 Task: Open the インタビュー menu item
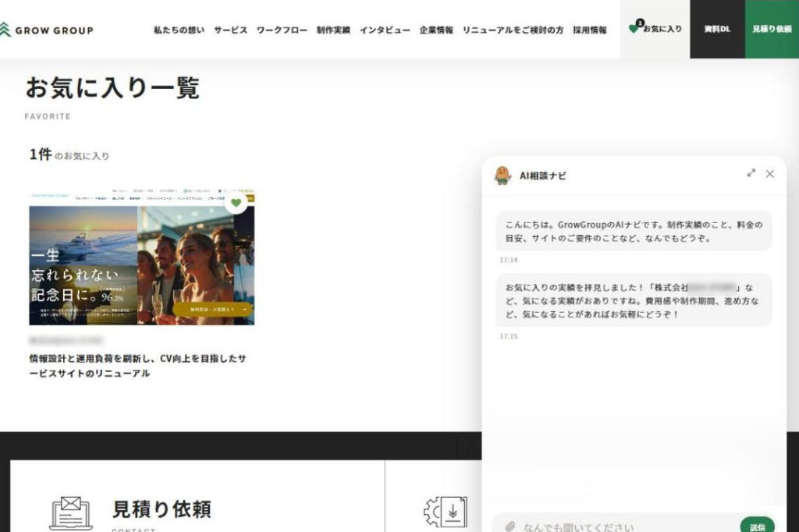pyautogui.click(x=385, y=30)
